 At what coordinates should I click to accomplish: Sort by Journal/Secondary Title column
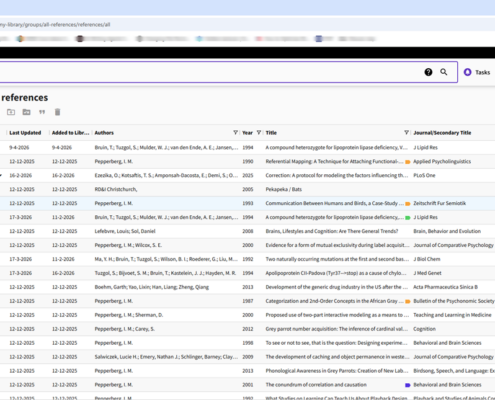tap(442, 133)
